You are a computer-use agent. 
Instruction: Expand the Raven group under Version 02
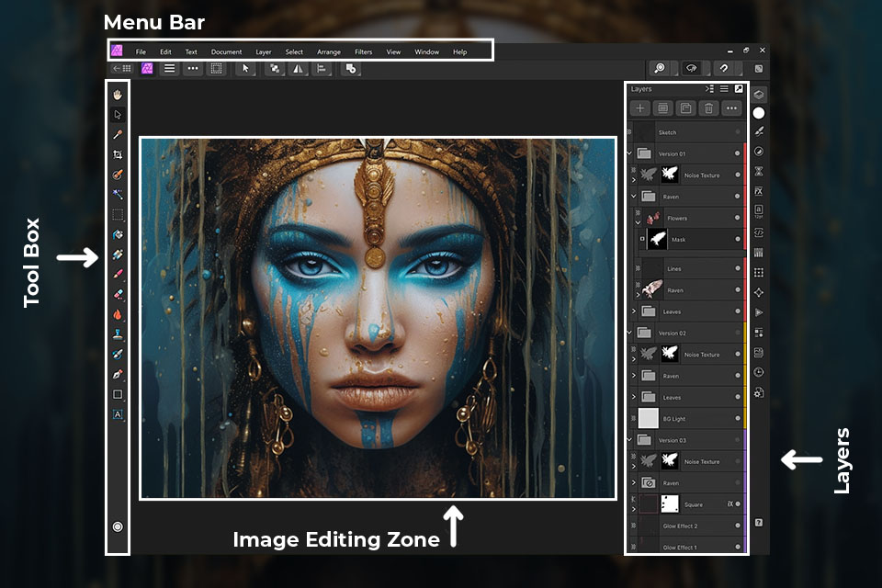point(634,375)
